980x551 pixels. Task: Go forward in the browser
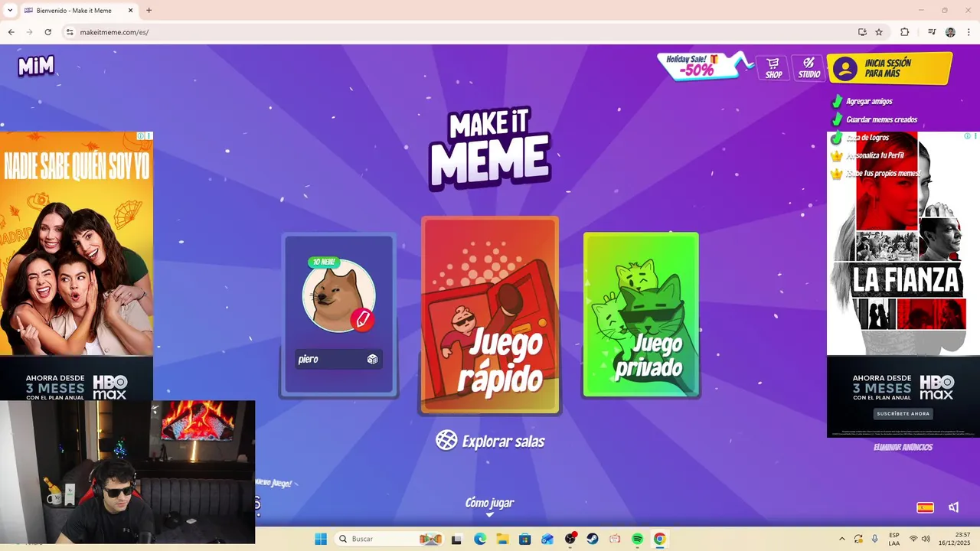click(x=29, y=32)
